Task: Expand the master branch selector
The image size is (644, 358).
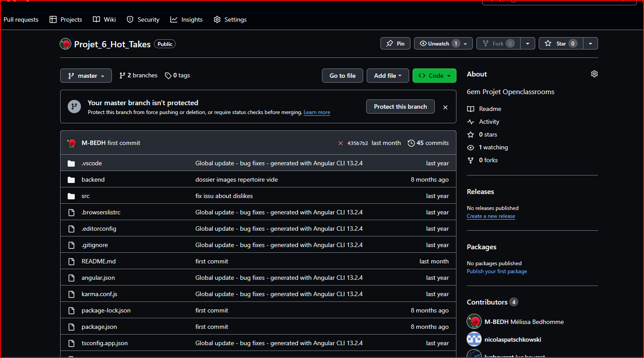Action: 86,76
